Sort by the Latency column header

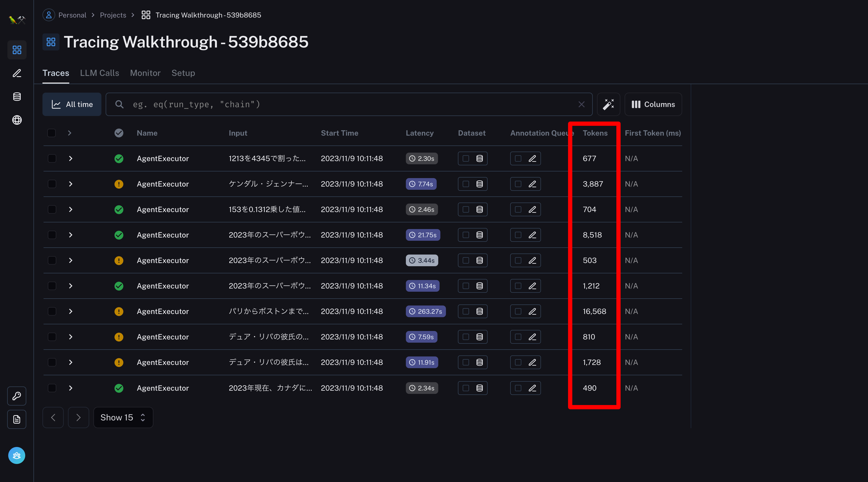tap(419, 133)
